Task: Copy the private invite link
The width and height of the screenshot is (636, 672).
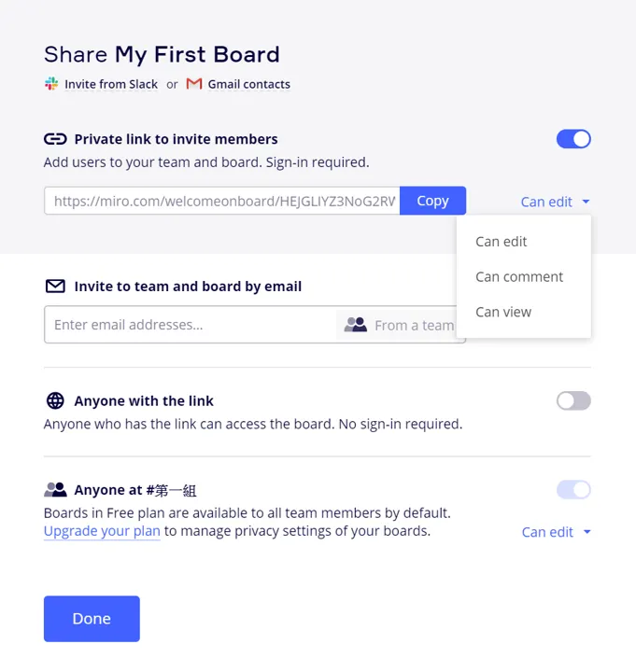Action: 432,201
